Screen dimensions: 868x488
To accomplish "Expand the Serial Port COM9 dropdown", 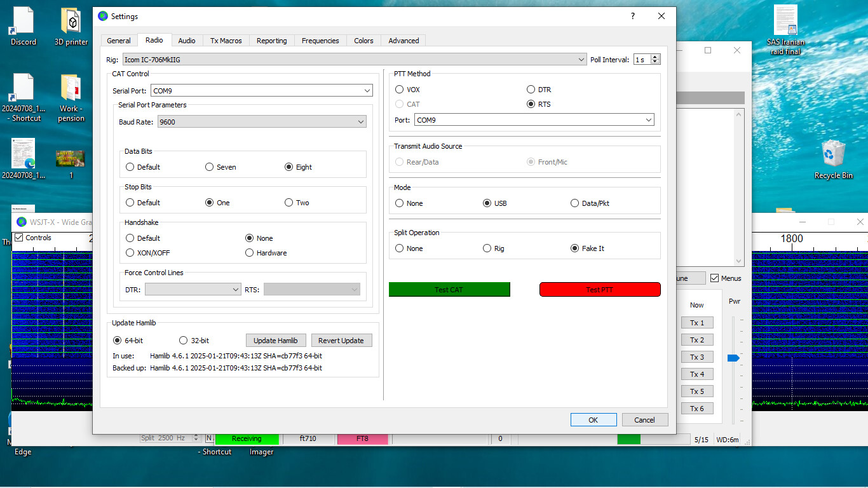I will [x=367, y=91].
